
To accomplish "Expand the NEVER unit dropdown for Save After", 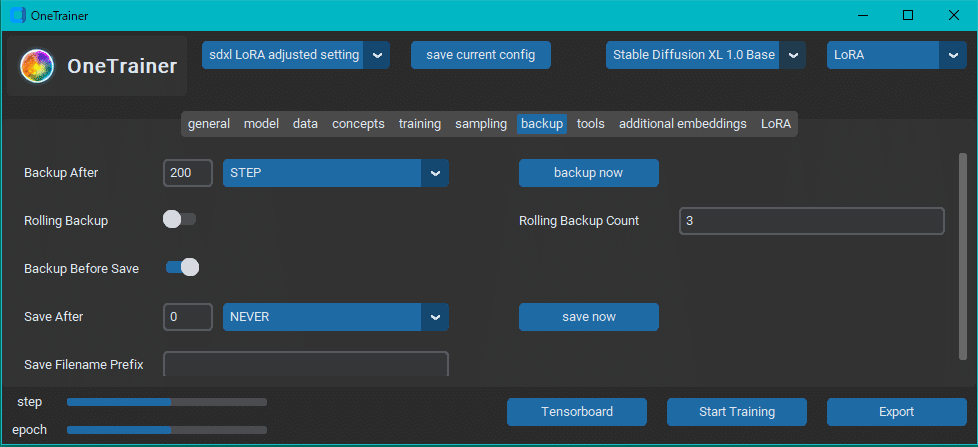I will click(336, 317).
